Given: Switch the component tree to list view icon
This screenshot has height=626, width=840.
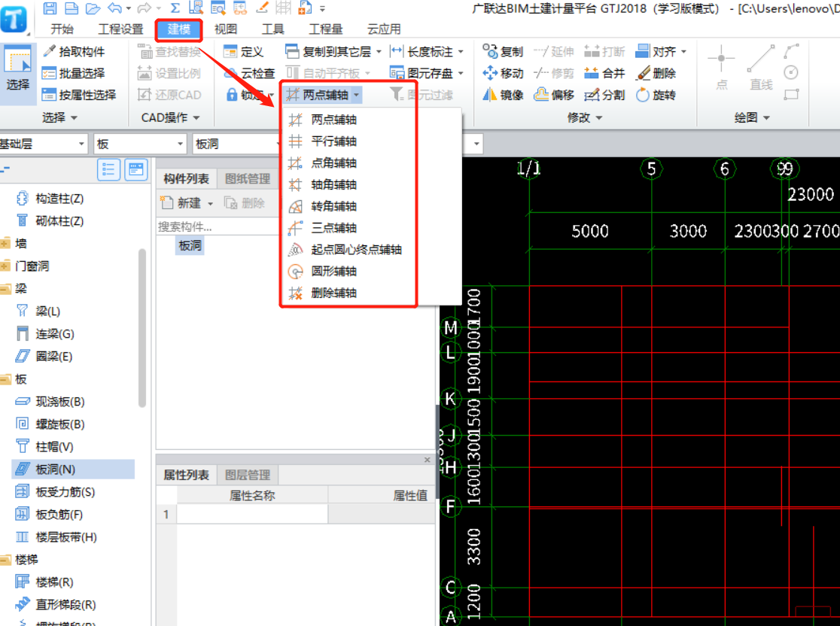Looking at the screenshot, I should pyautogui.click(x=108, y=170).
